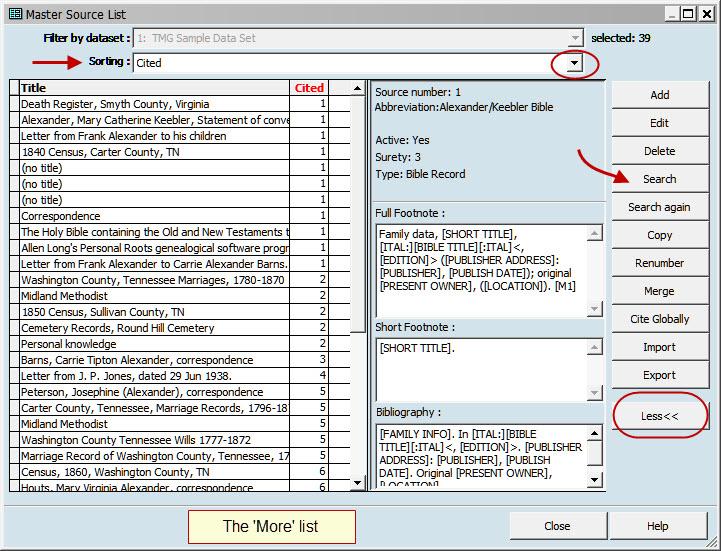Select 'The Holy Bible containing the Old' row
Screen dimensions: 721x551
(x=179, y=232)
